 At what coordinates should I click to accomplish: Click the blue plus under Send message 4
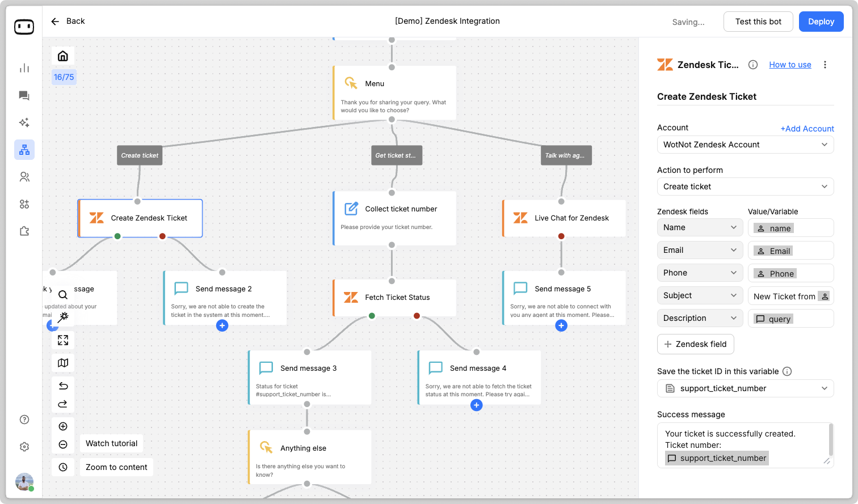[x=477, y=405]
